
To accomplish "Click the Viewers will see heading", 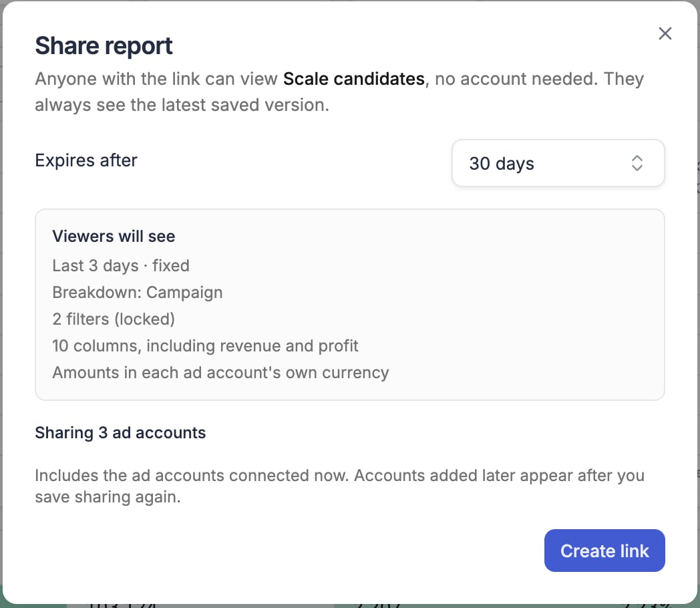I will (114, 236).
